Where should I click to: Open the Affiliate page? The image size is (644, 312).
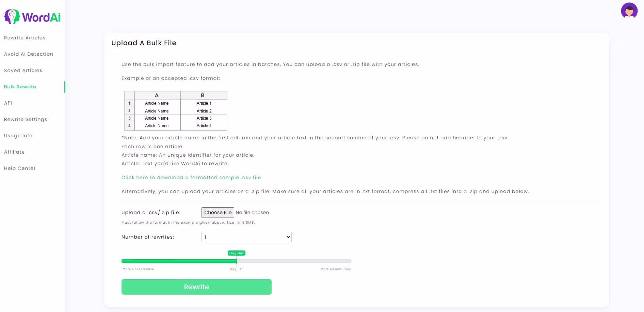pyautogui.click(x=14, y=152)
